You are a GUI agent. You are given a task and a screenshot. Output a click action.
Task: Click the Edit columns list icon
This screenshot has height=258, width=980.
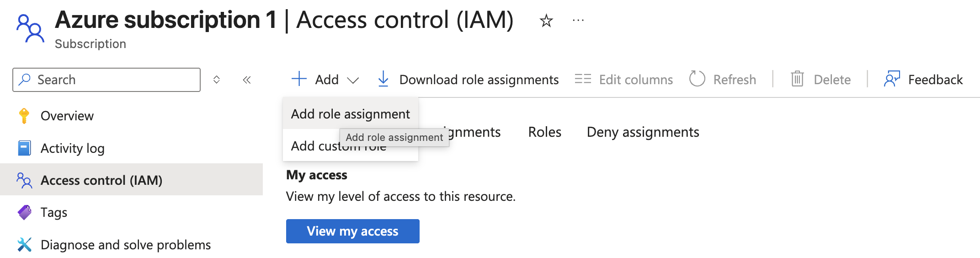(583, 79)
